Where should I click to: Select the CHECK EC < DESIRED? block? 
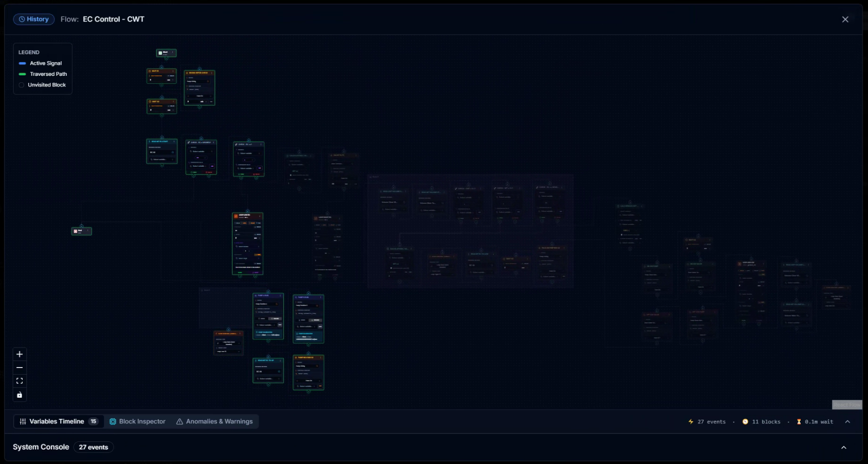201,157
